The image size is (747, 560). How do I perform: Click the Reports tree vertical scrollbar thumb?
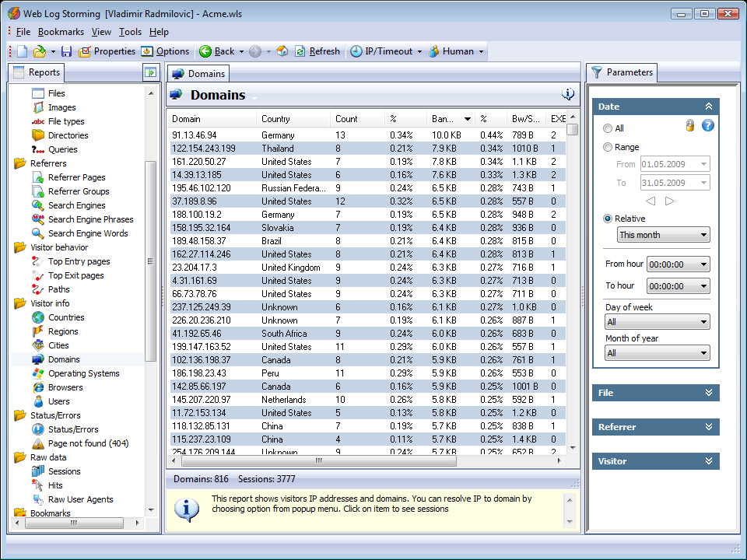pos(150,261)
